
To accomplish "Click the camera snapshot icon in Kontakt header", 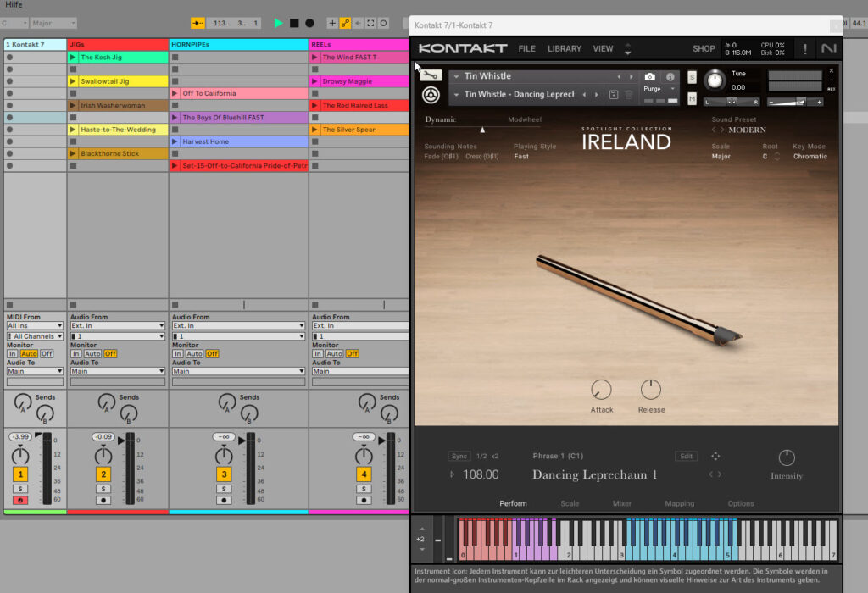I will click(650, 76).
